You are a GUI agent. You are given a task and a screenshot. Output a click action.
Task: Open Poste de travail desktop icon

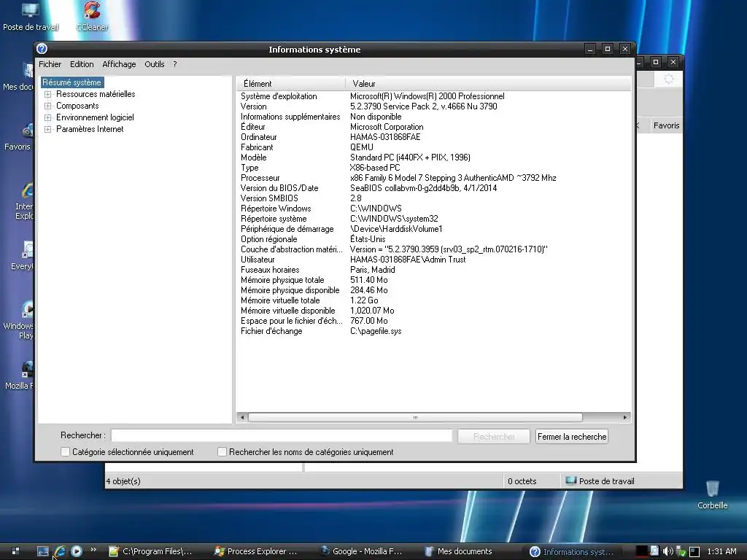[31, 16]
